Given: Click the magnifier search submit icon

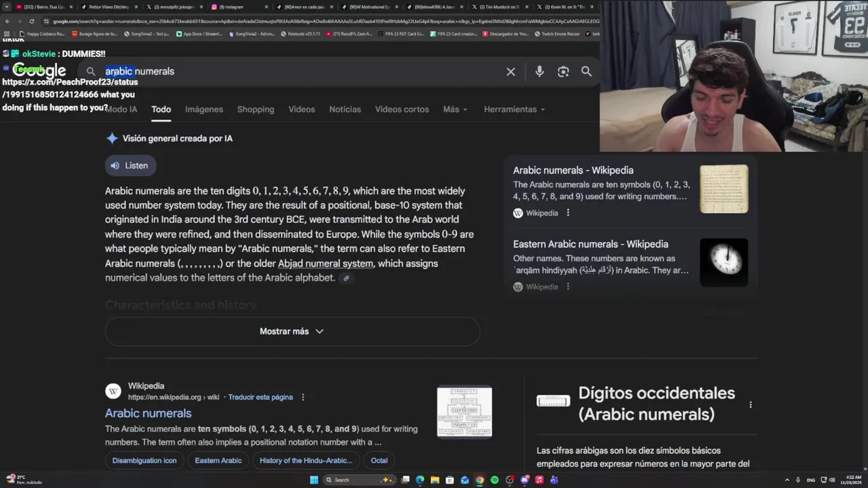Looking at the screenshot, I should point(587,71).
